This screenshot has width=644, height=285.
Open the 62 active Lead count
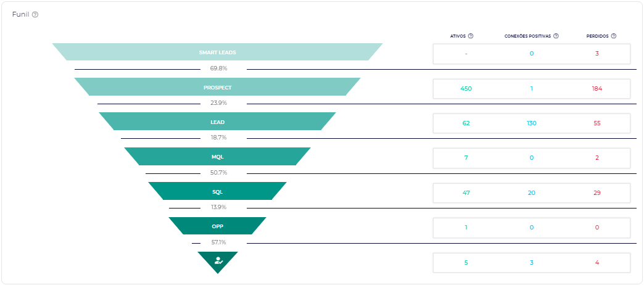(466, 123)
